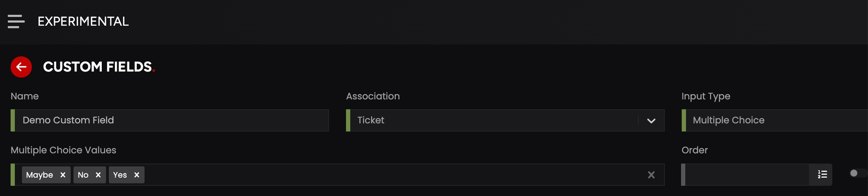Expand the Association dropdown chevron
868x196 pixels.
click(651, 121)
